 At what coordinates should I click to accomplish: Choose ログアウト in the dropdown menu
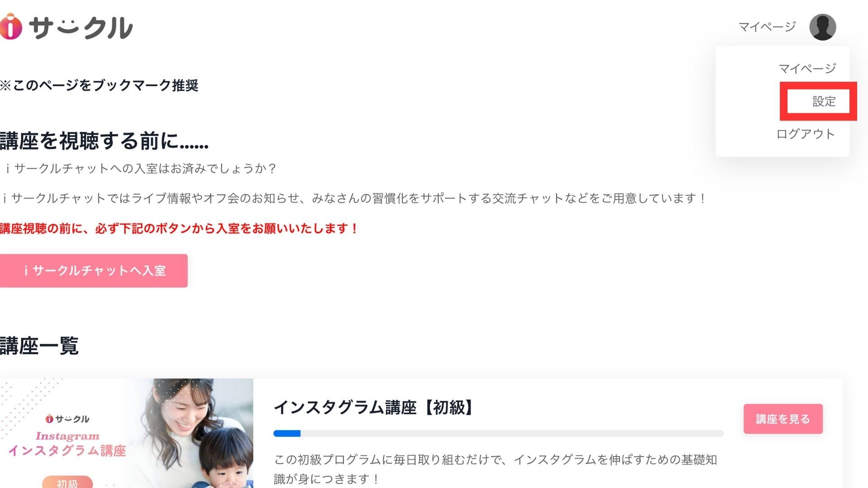[x=806, y=134]
